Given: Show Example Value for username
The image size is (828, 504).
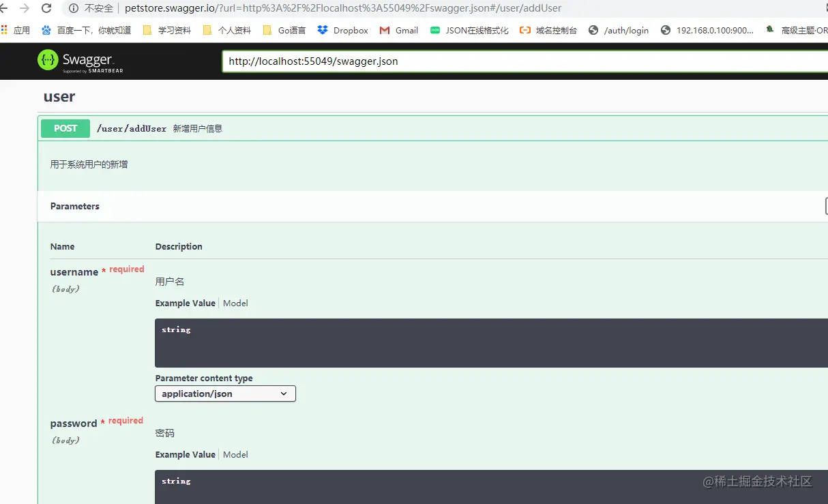Looking at the screenshot, I should (x=186, y=303).
